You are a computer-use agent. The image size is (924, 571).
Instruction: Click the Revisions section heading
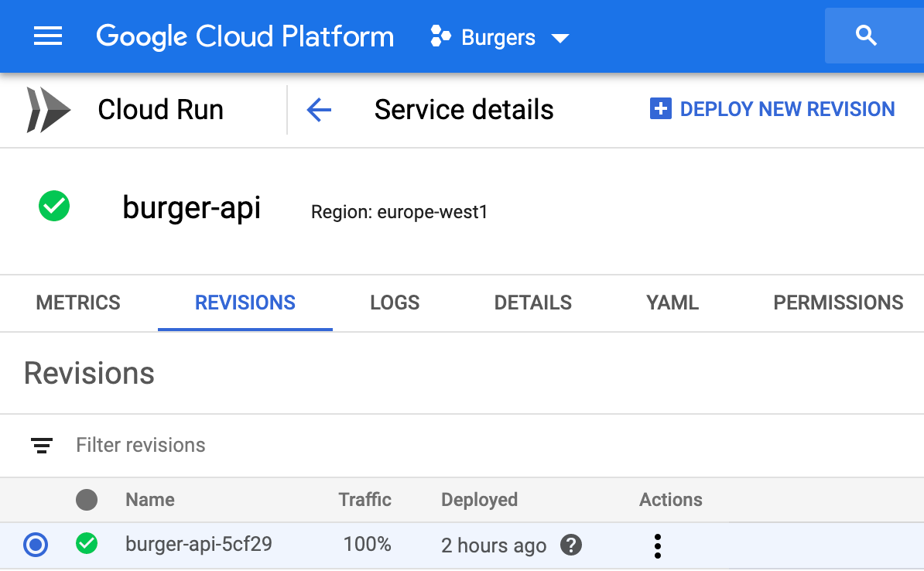click(x=89, y=374)
